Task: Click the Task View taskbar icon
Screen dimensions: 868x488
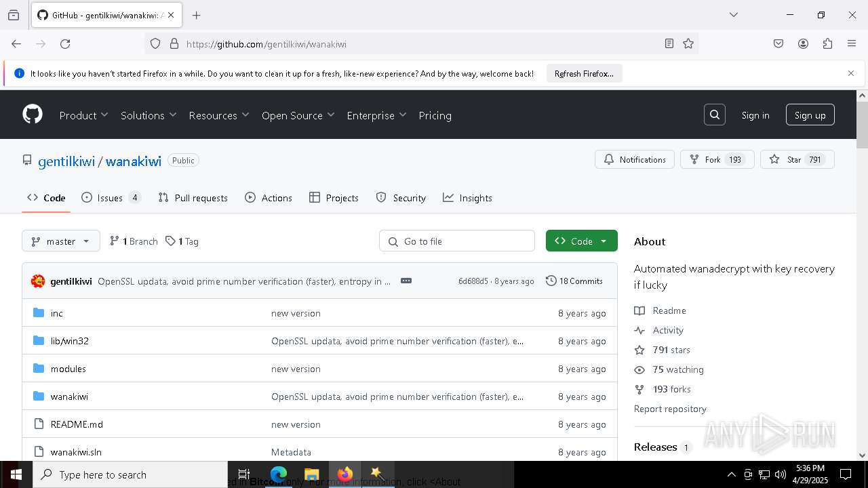Action: pyautogui.click(x=244, y=474)
